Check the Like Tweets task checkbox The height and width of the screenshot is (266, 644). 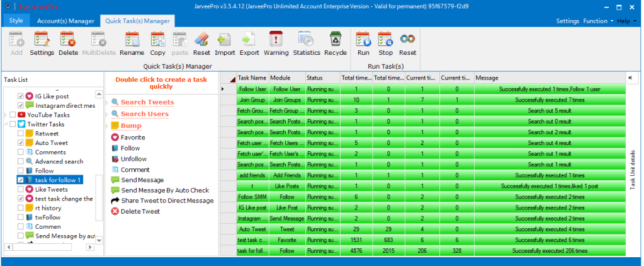pos(21,189)
